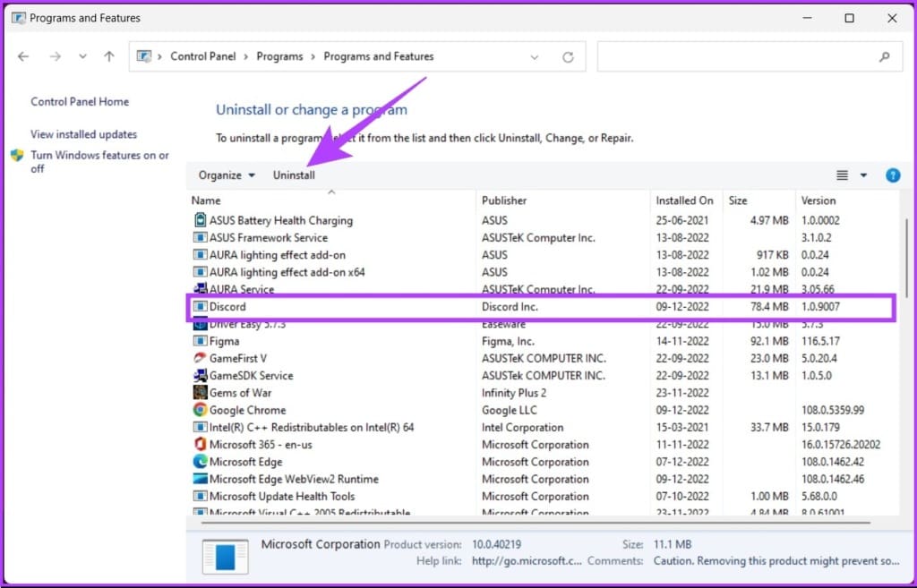The image size is (917, 588).
Task: Click the "Figma, Inc." publisher cell
Action: (x=508, y=341)
